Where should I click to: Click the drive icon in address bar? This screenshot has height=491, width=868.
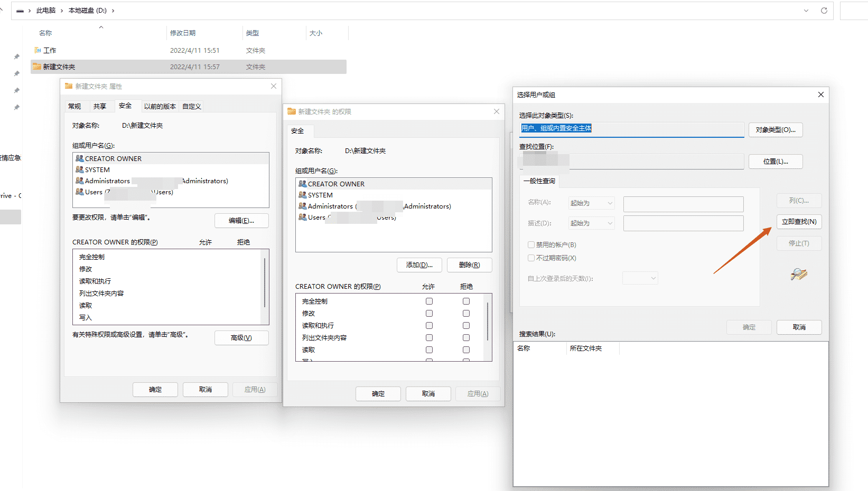coord(20,11)
